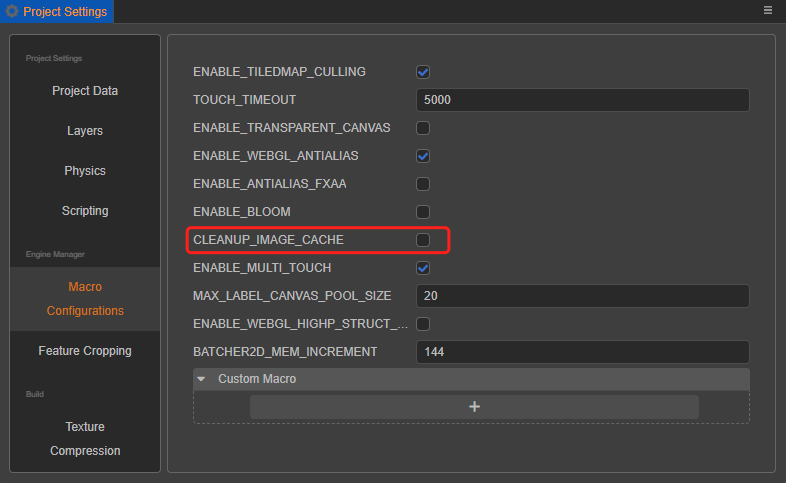Click the ENABLE_BLOOM label text
Viewport: 786px width, 483px height.
pyautogui.click(x=242, y=212)
